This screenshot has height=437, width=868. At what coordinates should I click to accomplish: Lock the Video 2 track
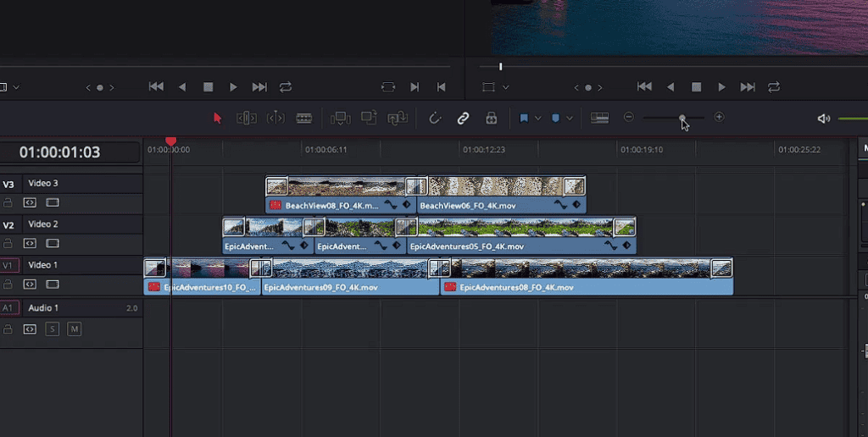point(8,243)
